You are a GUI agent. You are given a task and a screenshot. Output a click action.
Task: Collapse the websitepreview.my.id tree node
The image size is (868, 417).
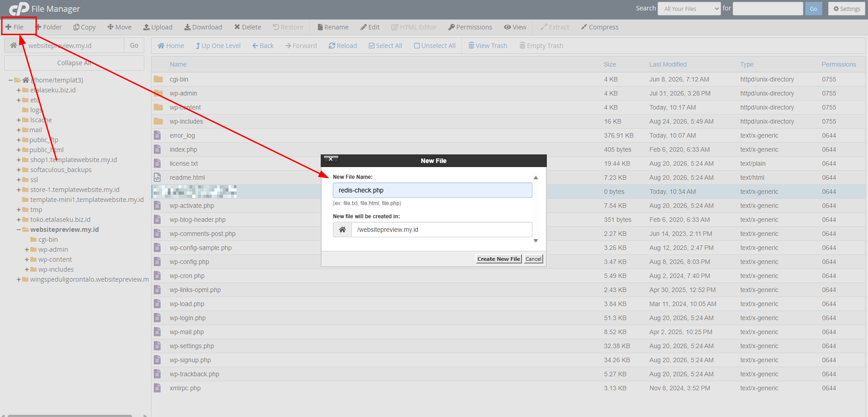point(19,230)
